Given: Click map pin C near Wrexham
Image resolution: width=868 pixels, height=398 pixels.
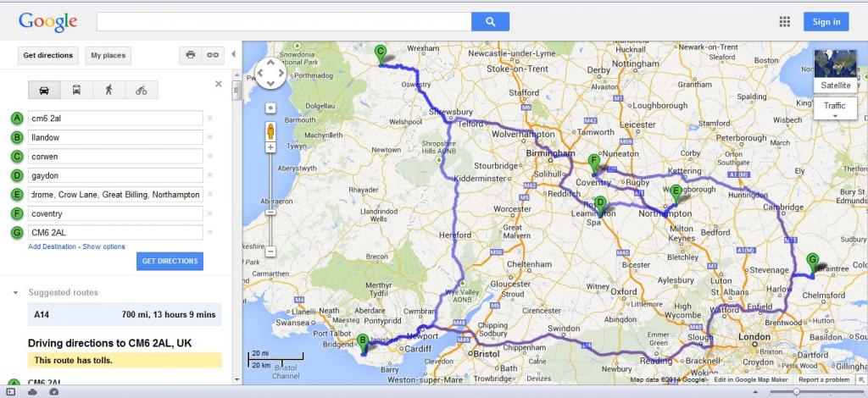Looking at the screenshot, I should (x=380, y=55).
